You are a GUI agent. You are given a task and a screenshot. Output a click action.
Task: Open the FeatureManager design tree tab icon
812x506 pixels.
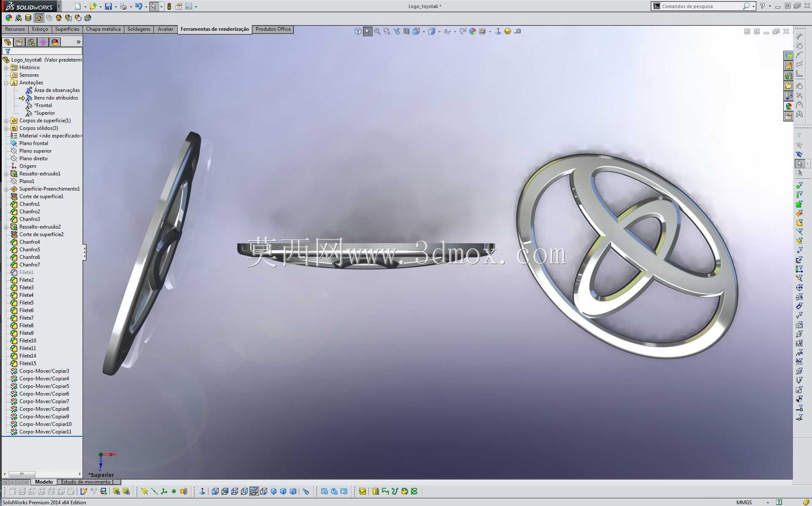coord(8,42)
